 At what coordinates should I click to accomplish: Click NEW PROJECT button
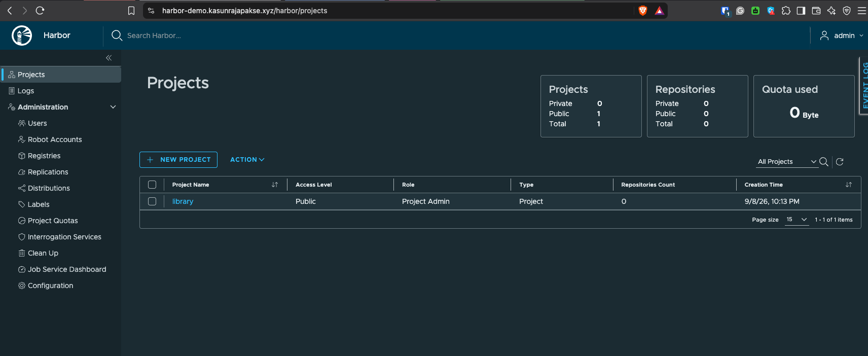178,160
